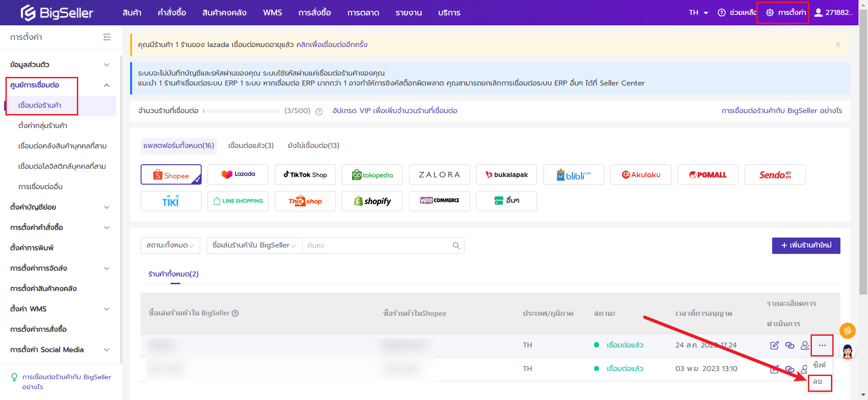The width and height of the screenshot is (868, 400).
Task: Open account 271882 user menu
Action: click(x=833, y=13)
